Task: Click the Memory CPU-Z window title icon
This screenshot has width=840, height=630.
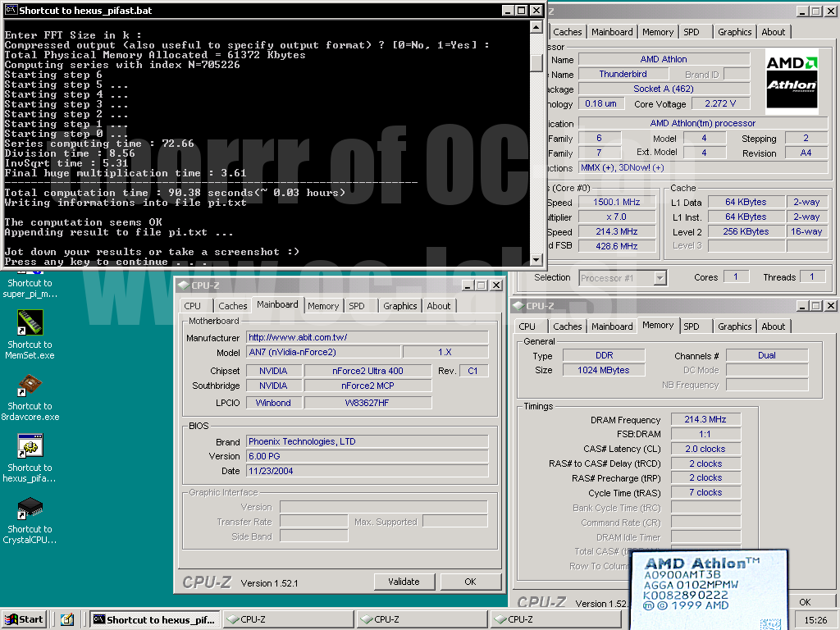Action: (x=518, y=306)
